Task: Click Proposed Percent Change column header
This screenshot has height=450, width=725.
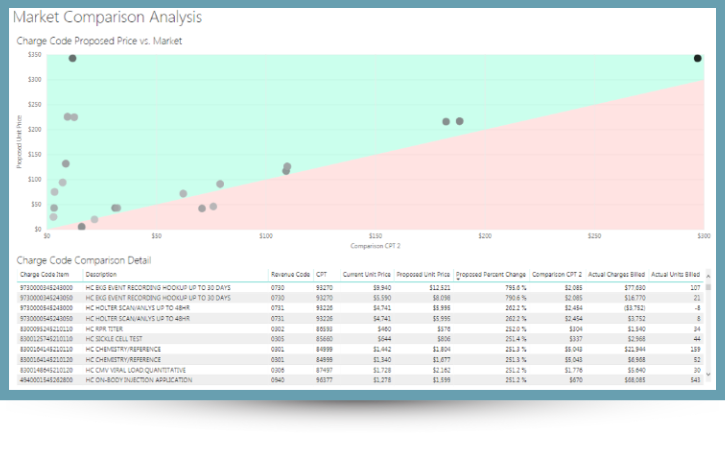Action: point(490,274)
